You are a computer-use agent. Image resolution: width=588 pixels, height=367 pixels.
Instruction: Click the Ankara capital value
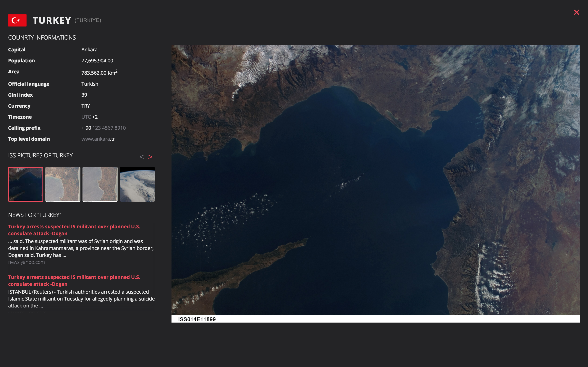coord(89,50)
